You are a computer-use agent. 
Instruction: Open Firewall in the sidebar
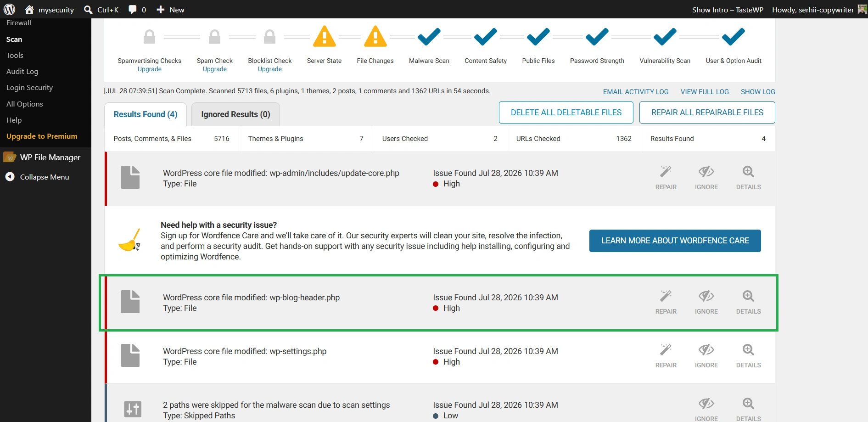[x=19, y=23]
